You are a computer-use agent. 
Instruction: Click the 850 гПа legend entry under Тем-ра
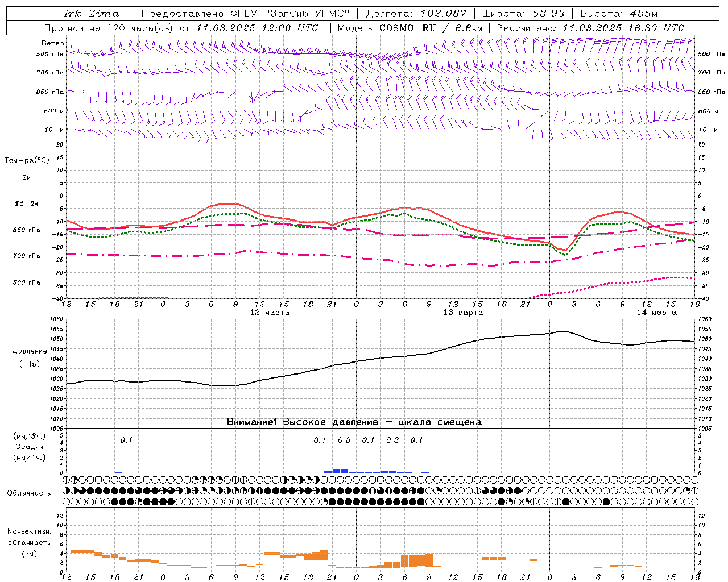click(x=26, y=230)
